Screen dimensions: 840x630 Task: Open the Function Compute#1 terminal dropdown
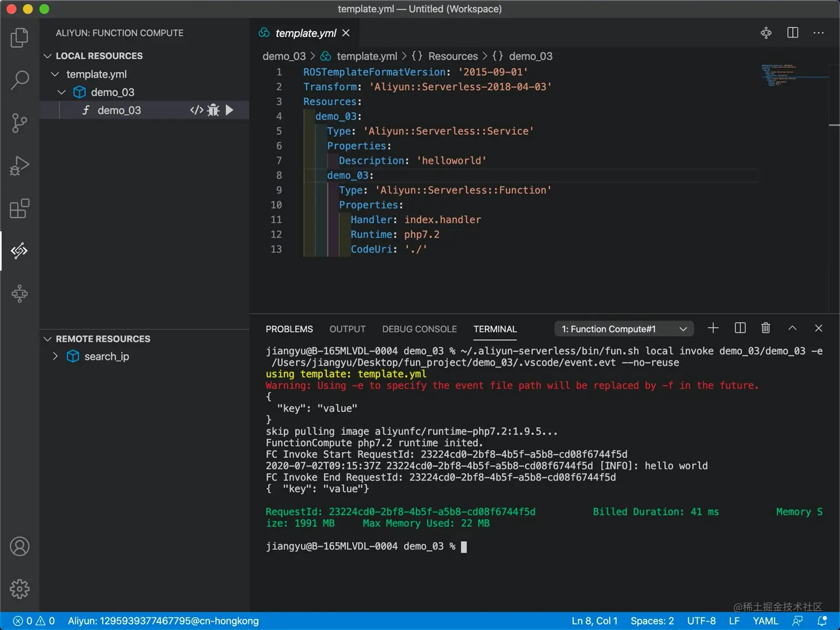624,329
